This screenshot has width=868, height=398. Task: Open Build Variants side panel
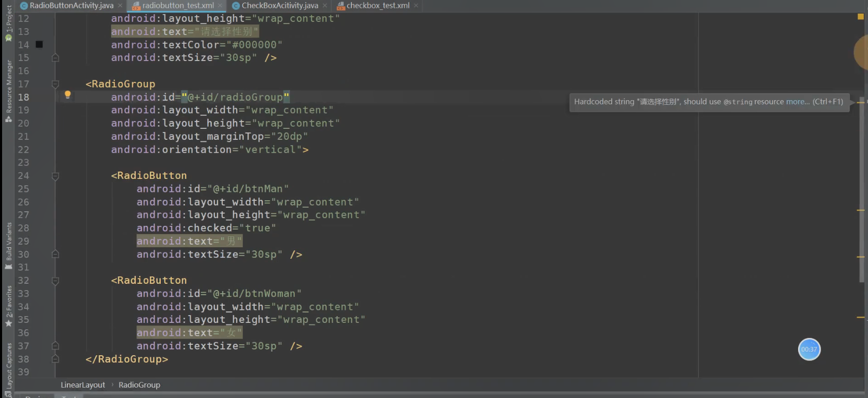tap(8, 246)
